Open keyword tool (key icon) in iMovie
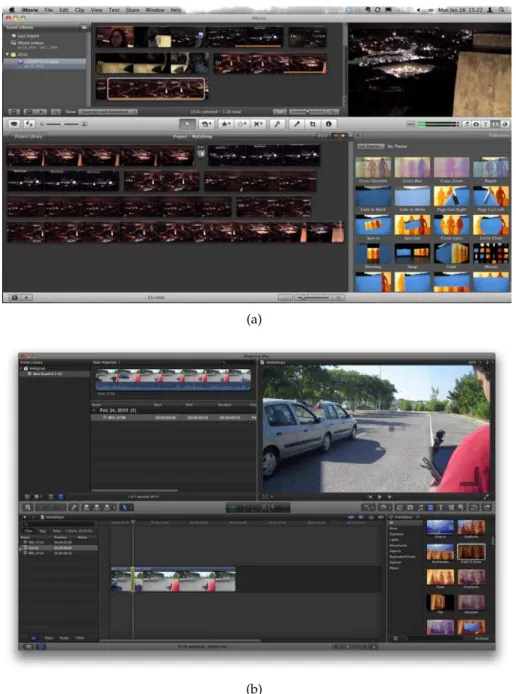This screenshot has width=516, height=694. pos(277,124)
